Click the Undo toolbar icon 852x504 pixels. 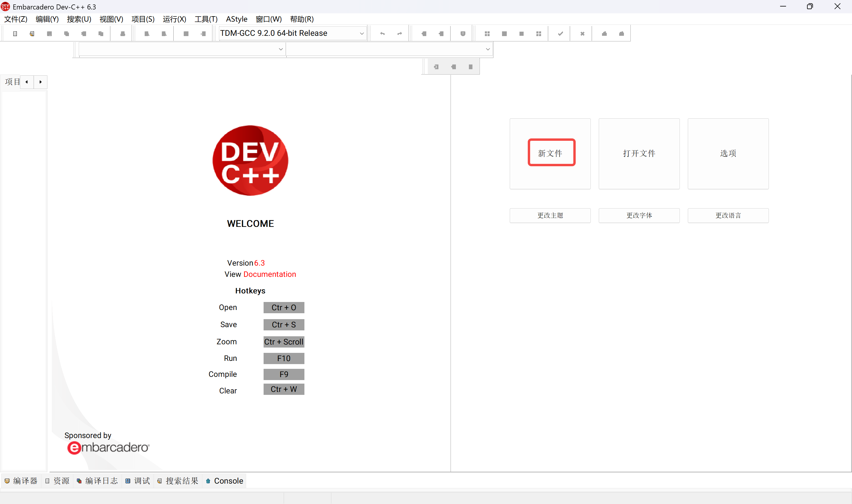pos(382,33)
